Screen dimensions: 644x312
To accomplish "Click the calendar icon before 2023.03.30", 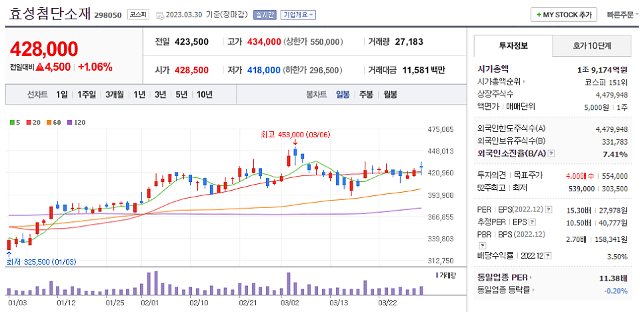I will (x=160, y=15).
